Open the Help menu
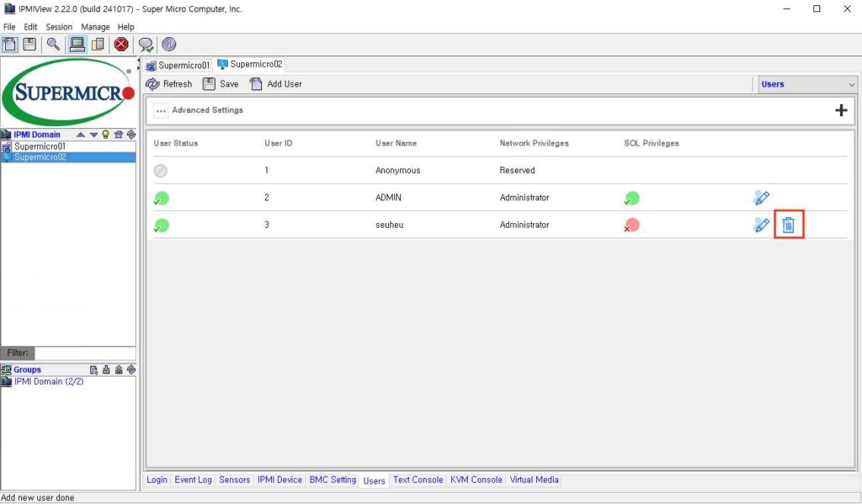 (126, 26)
